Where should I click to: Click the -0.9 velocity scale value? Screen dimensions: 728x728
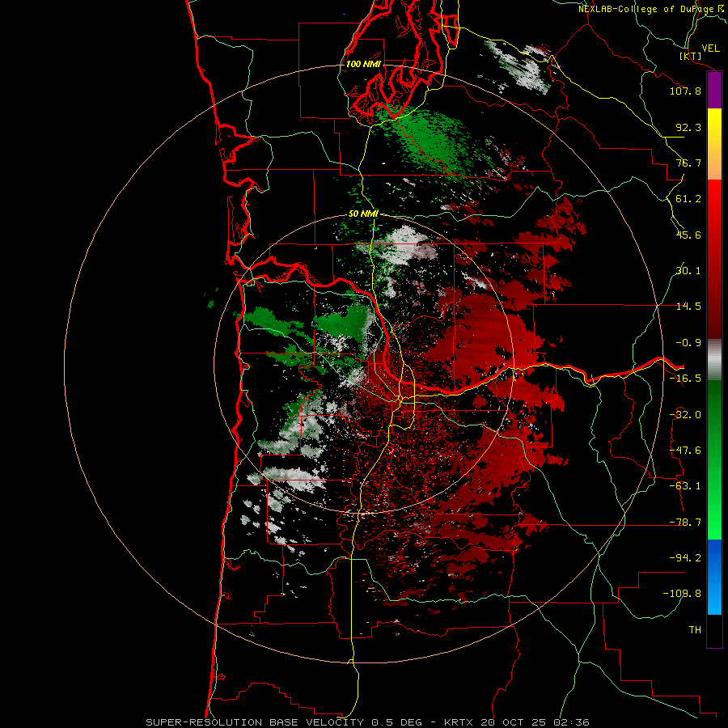click(688, 343)
